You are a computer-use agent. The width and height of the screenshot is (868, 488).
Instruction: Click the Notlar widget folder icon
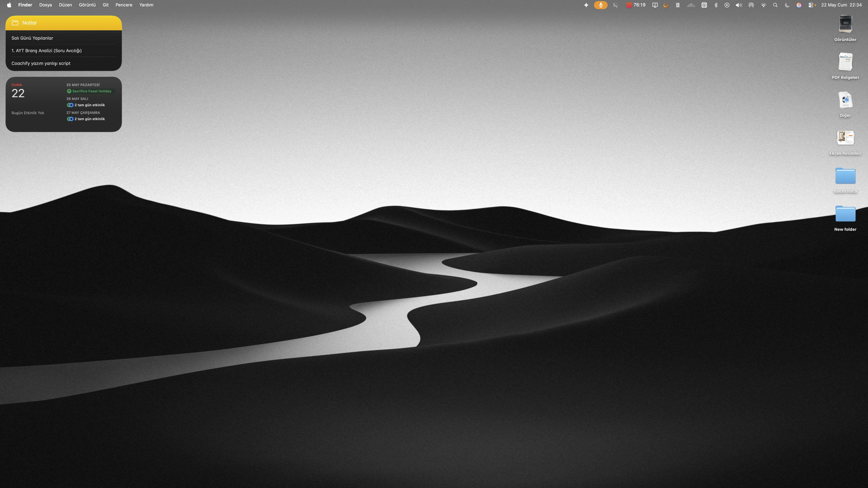(15, 23)
